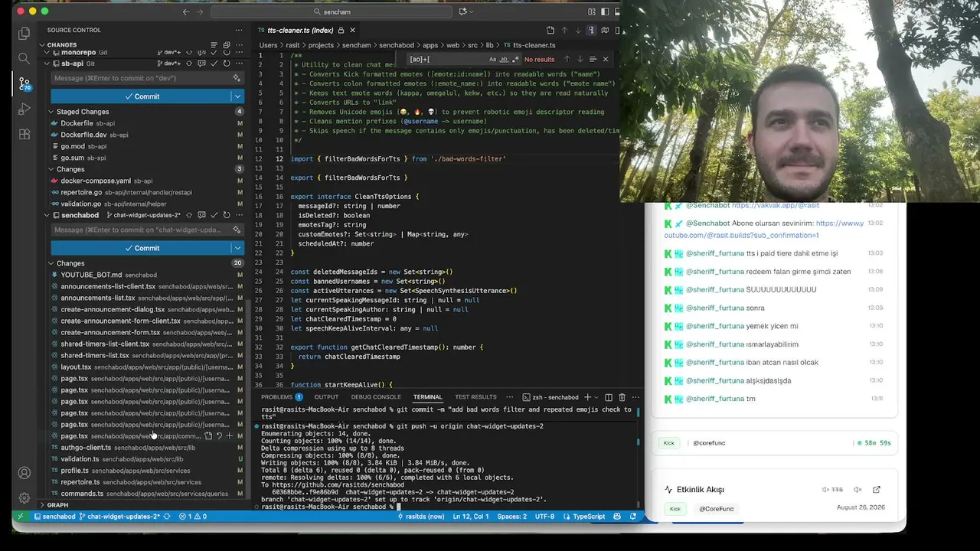Screen dimensions: 980x551
Task: Toggle Match Case in find widget
Action: click(492, 59)
